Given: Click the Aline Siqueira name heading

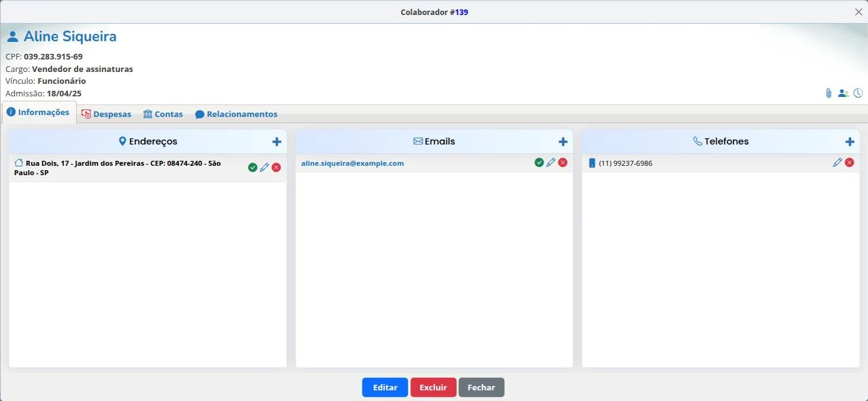Looking at the screenshot, I should [x=70, y=36].
